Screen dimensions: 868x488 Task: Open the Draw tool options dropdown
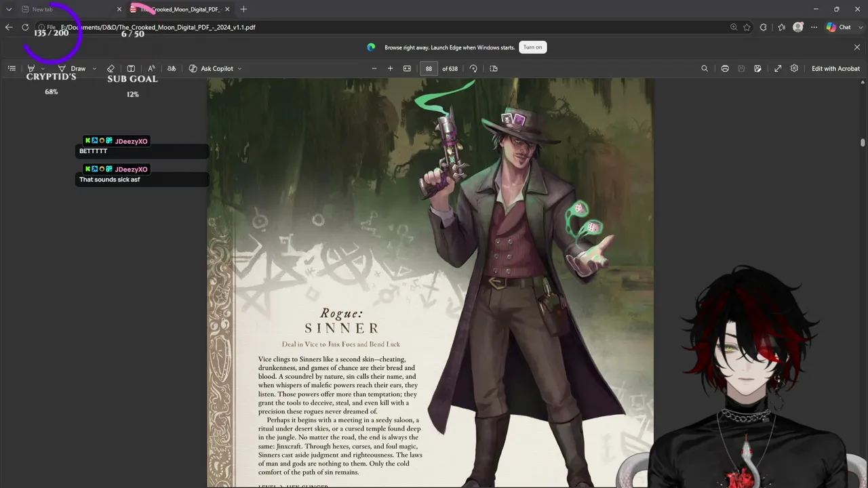[x=94, y=68]
